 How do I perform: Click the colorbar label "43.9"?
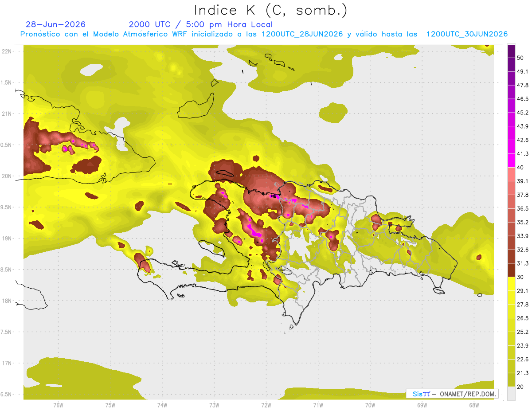[x=523, y=126]
